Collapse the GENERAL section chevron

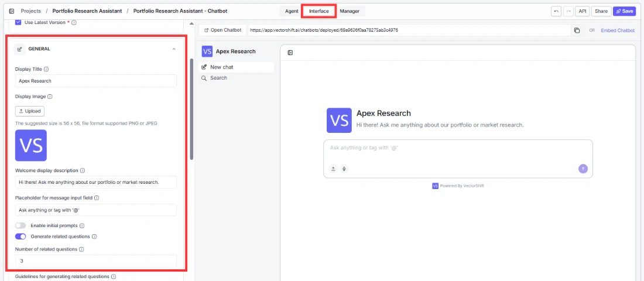(x=174, y=49)
